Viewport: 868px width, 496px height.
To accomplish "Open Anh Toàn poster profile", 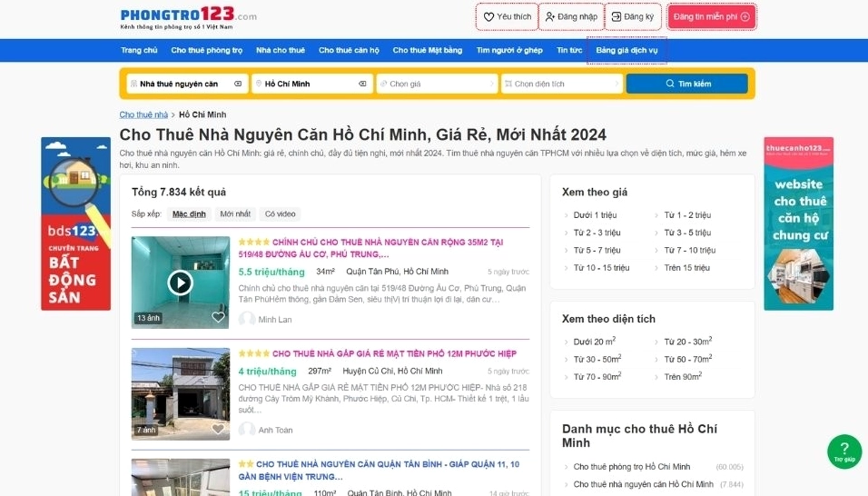I will click(x=275, y=430).
